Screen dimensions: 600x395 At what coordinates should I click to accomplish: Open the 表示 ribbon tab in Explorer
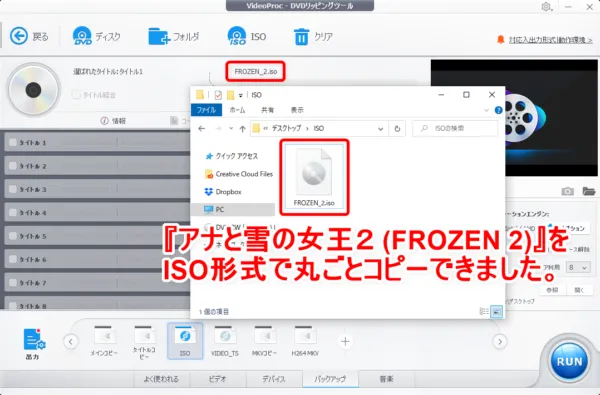point(297,110)
